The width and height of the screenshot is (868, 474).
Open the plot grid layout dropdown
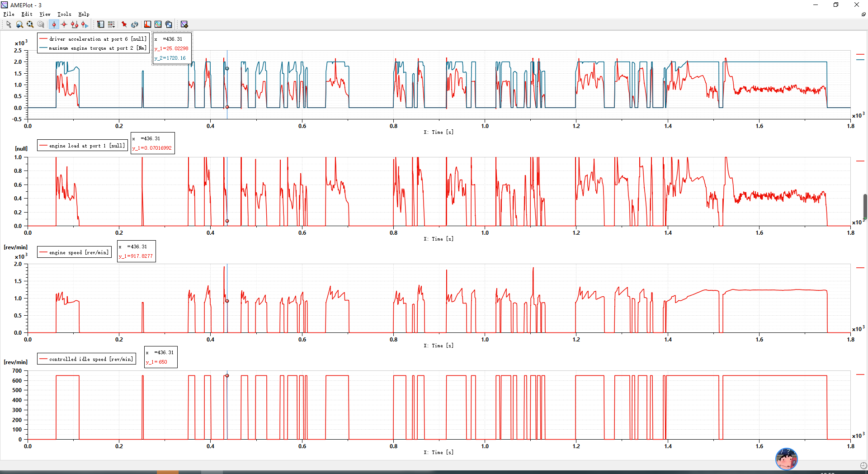[x=111, y=24]
